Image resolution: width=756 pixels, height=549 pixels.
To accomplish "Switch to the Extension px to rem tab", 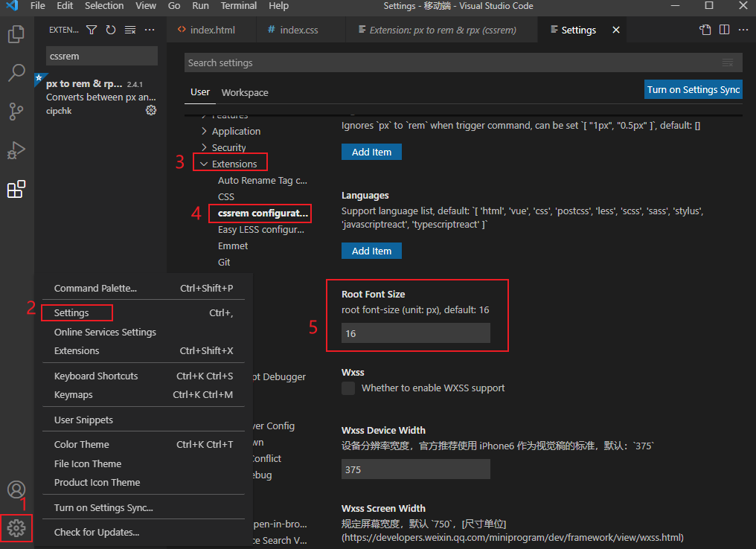I will pos(441,30).
